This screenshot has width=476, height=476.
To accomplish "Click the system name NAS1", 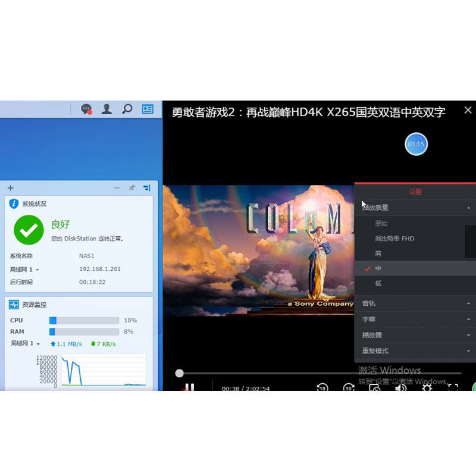I will tap(86, 256).
